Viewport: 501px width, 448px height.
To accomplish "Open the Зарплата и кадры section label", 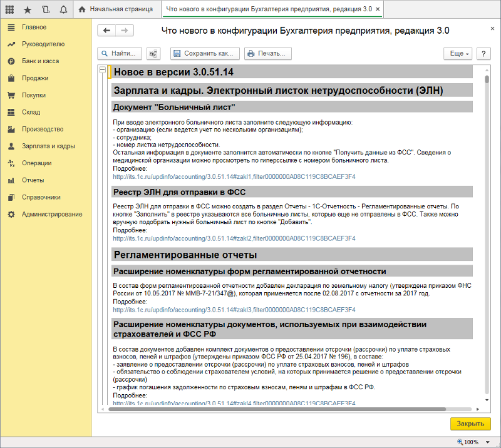I will click(x=48, y=146).
